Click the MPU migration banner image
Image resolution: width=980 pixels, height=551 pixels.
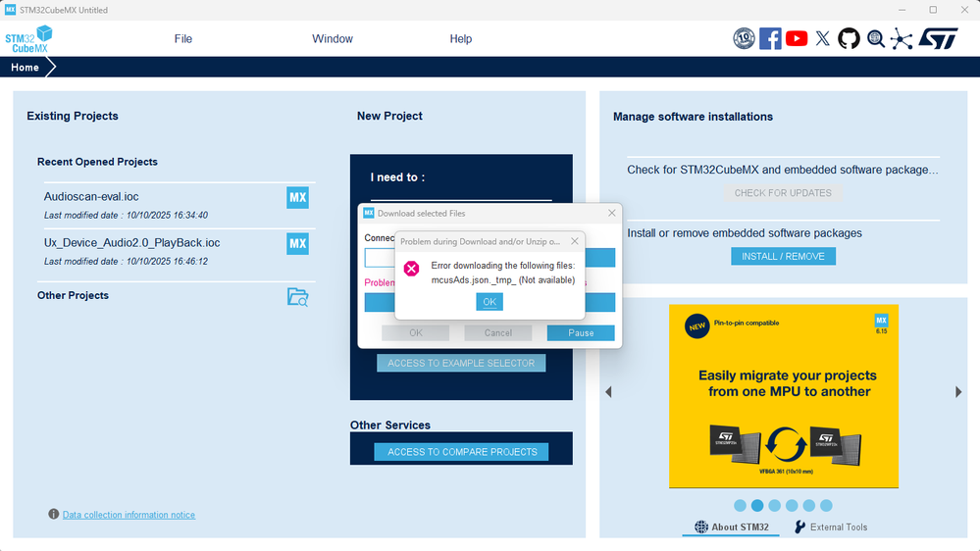[x=784, y=396]
